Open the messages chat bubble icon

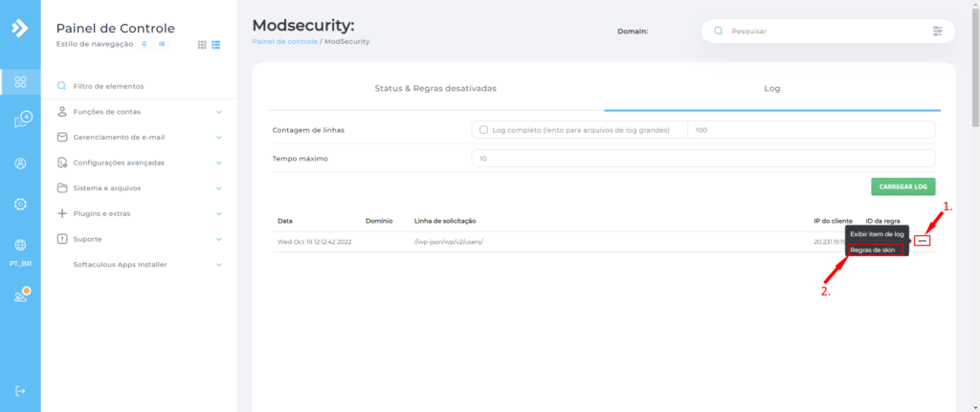(x=20, y=120)
